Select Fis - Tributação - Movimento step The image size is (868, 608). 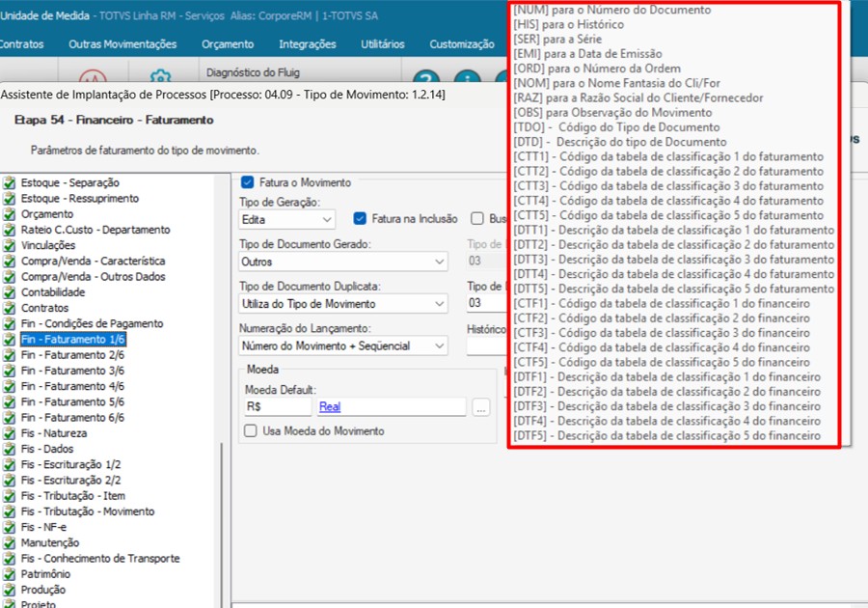point(88,511)
